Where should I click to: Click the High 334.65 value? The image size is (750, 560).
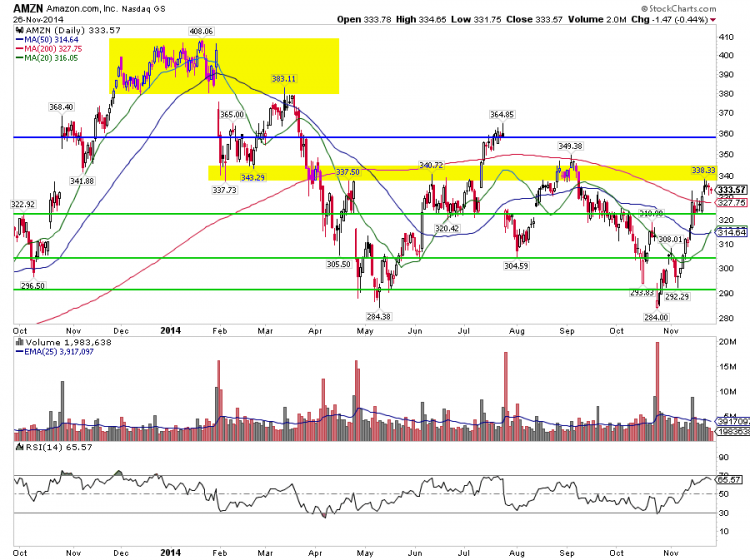(421, 20)
